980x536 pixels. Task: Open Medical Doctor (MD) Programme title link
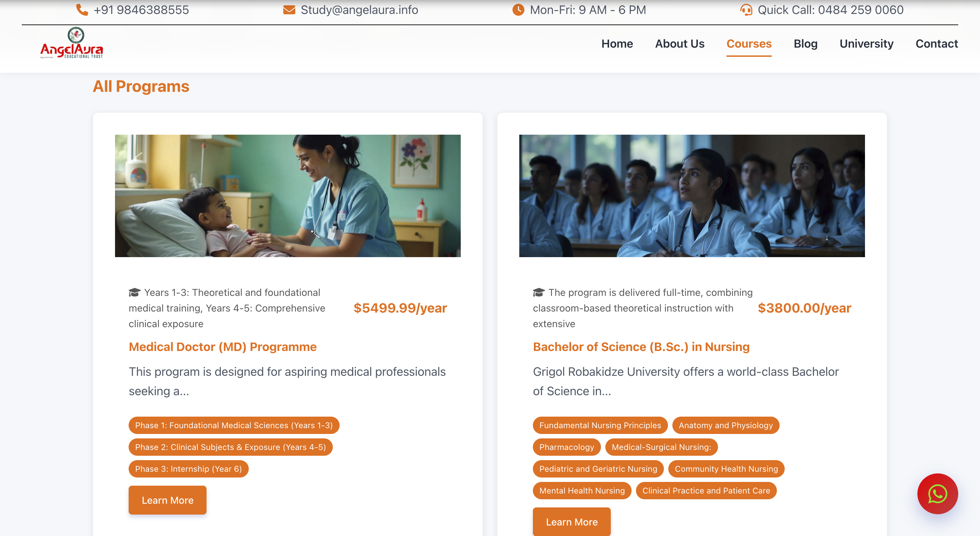223,347
